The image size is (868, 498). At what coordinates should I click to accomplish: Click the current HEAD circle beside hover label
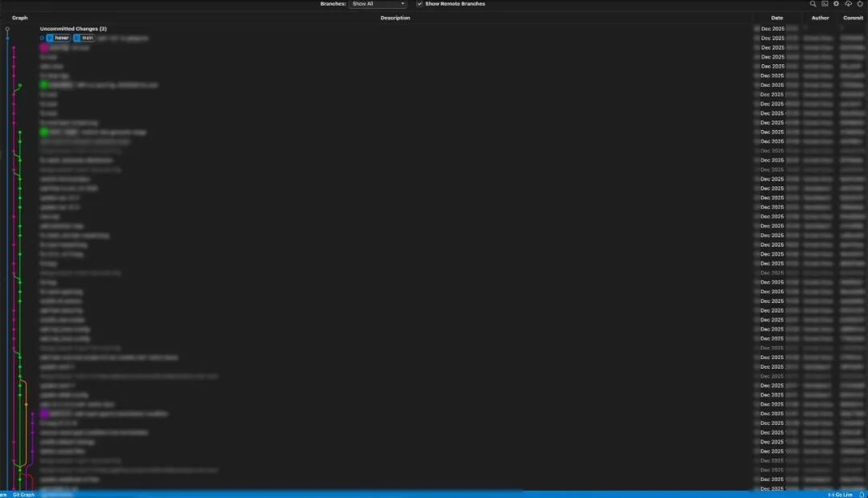click(42, 39)
